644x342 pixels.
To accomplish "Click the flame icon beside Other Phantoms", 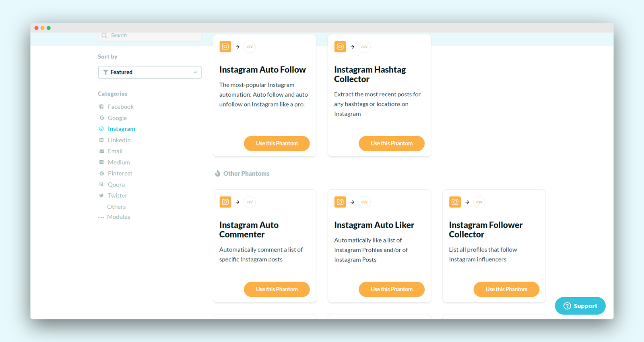I will [x=217, y=173].
